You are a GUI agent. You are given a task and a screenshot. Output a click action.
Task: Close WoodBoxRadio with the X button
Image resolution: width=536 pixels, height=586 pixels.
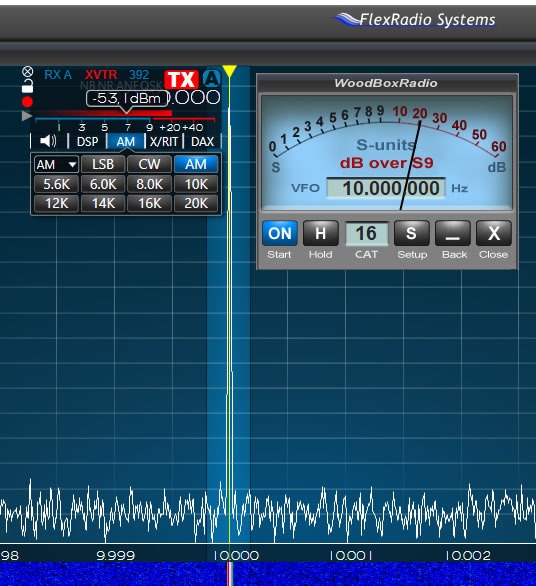click(494, 233)
